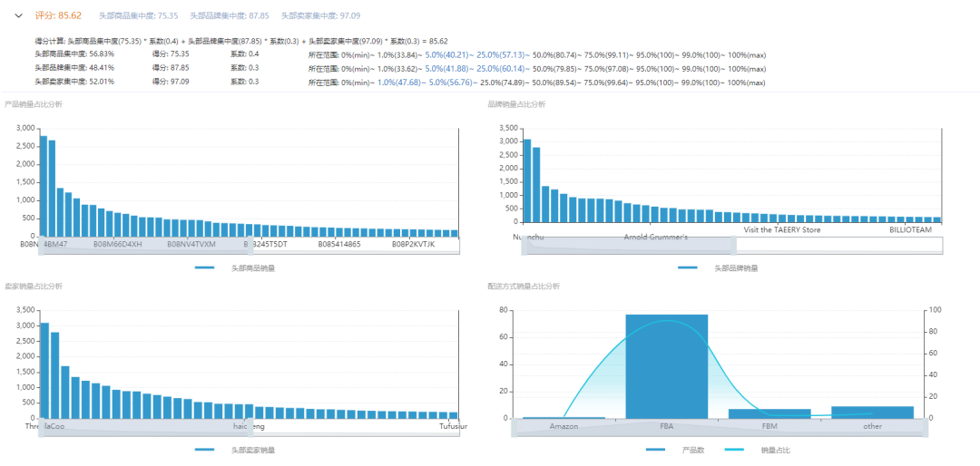This screenshot has height=466, width=980.
Task: Click the BILLIOTEAM brand label
Action: [911, 230]
